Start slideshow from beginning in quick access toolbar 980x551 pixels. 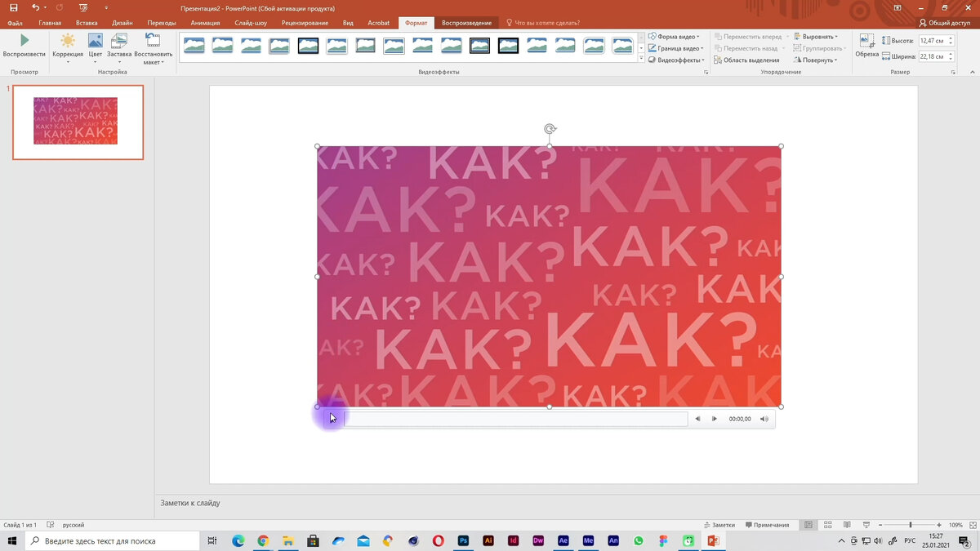point(83,7)
